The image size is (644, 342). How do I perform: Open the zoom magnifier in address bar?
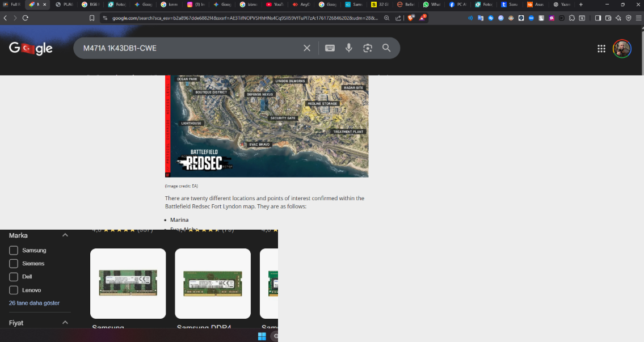(x=386, y=18)
